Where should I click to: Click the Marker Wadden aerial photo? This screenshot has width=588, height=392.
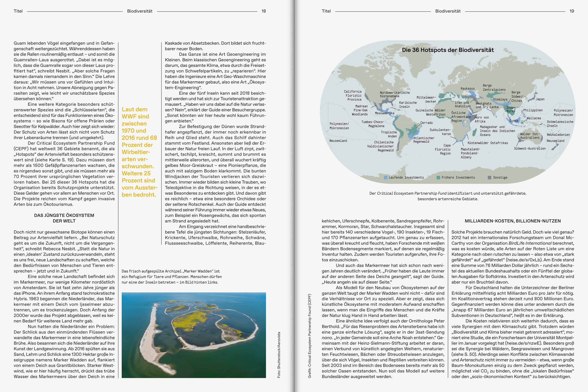pyautogui.click(x=194, y=335)
